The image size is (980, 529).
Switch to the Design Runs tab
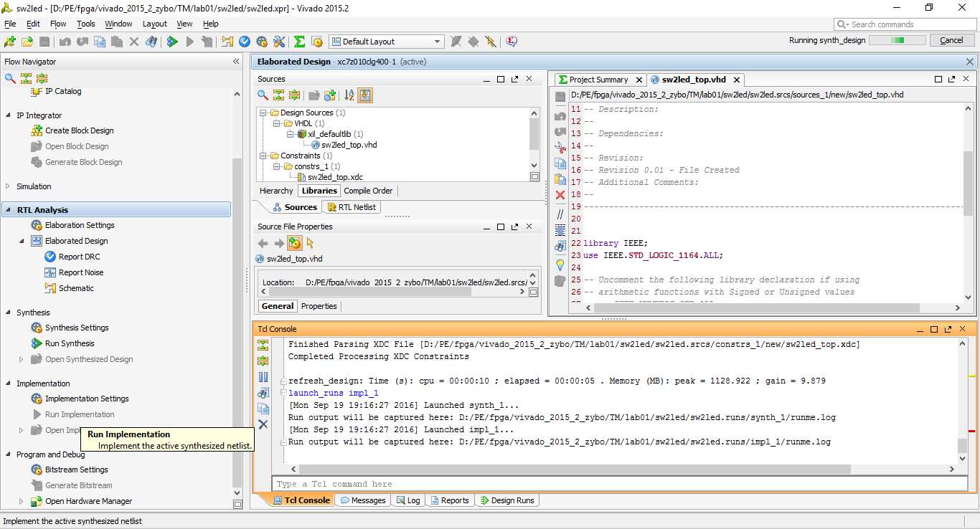507,500
